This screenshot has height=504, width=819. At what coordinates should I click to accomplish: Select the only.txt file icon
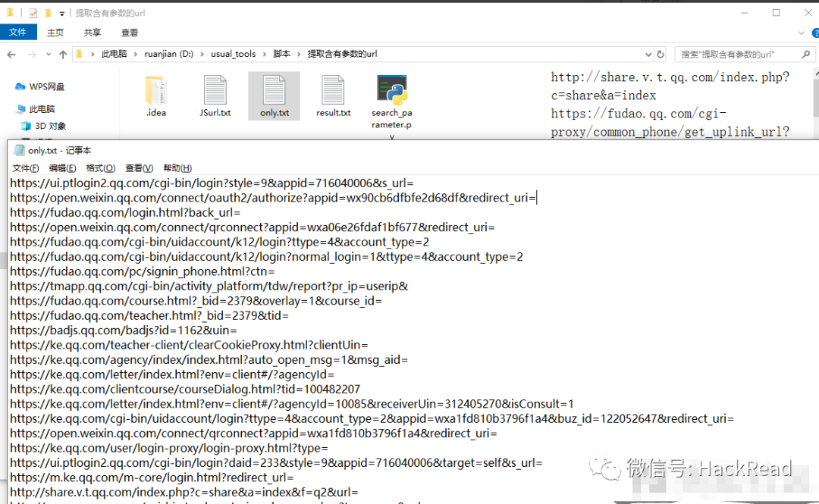point(274,90)
